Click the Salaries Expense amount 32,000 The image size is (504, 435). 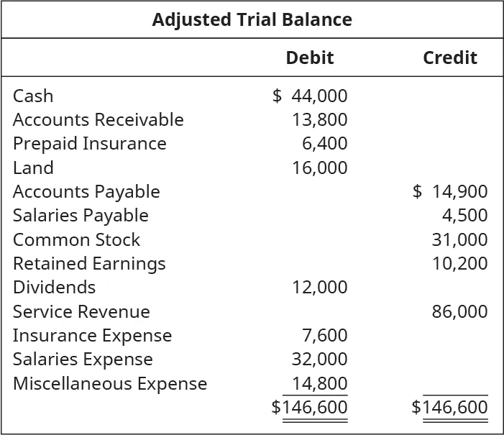[319, 360]
